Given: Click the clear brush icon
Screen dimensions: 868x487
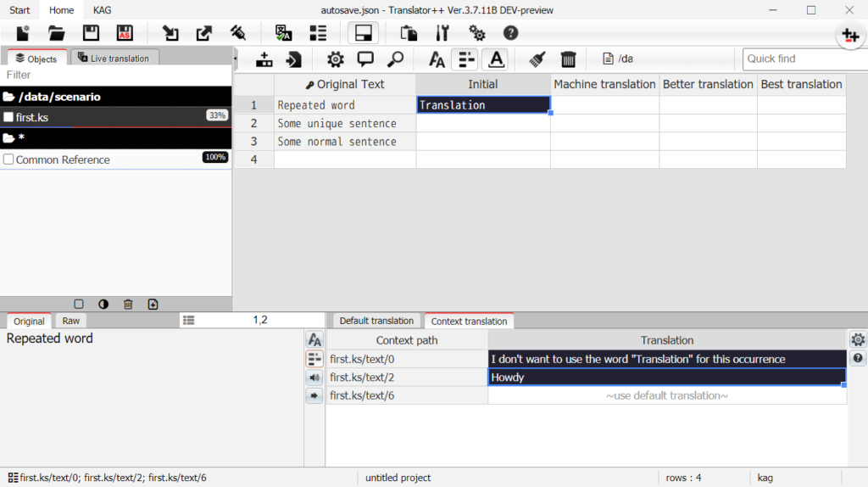Looking at the screenshot, I should pos(537,59).
